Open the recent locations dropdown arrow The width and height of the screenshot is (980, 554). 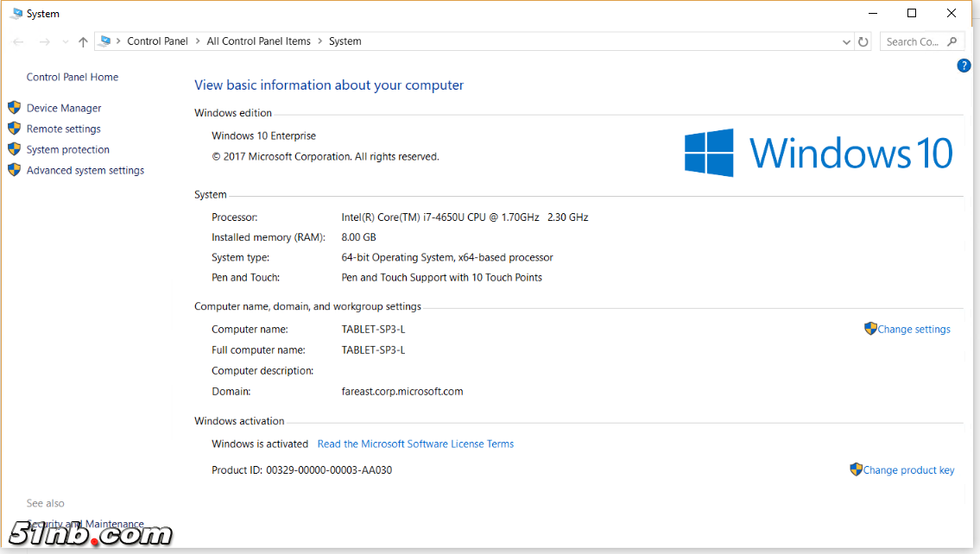point(65,41)
